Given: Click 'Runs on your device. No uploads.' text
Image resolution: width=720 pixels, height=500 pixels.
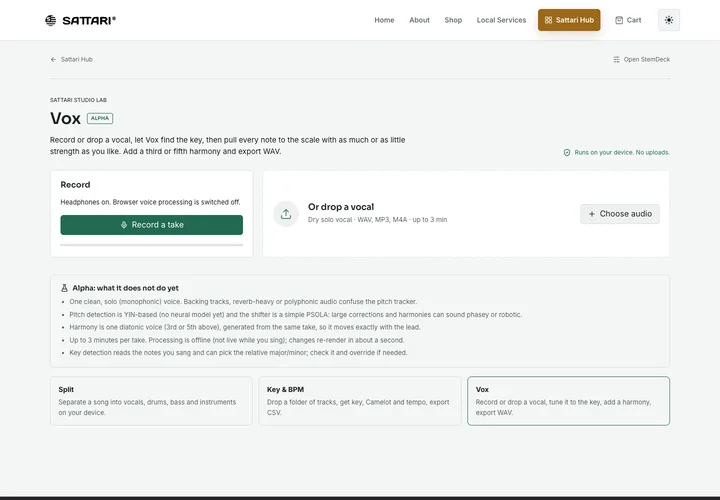Looking at the screenshot, I should [622, 152].
